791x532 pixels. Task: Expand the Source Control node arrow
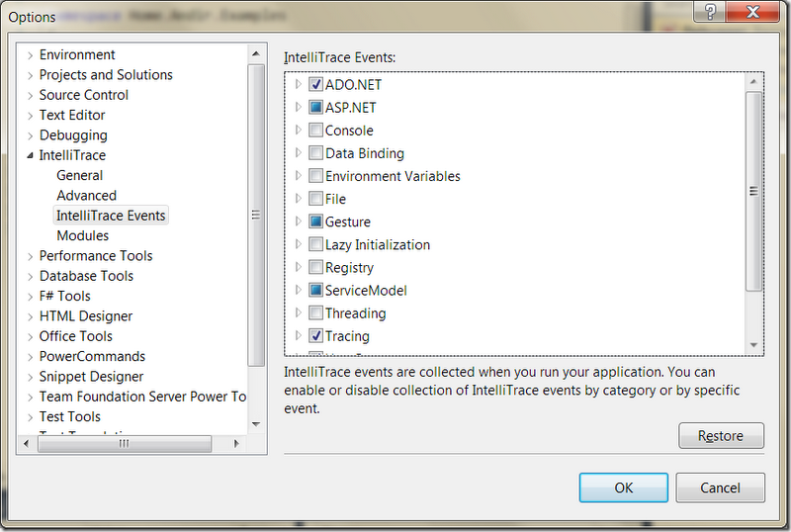(31, 95)
